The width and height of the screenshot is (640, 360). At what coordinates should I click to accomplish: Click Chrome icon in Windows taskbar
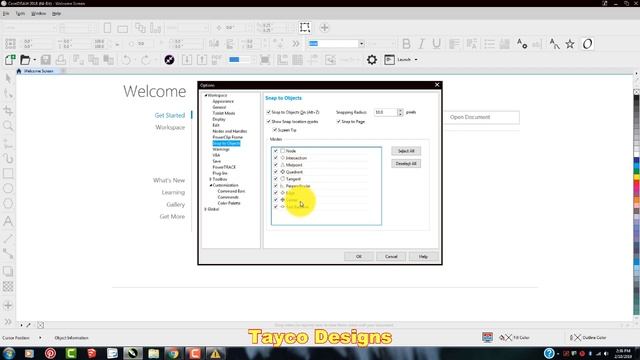point(173,353)
